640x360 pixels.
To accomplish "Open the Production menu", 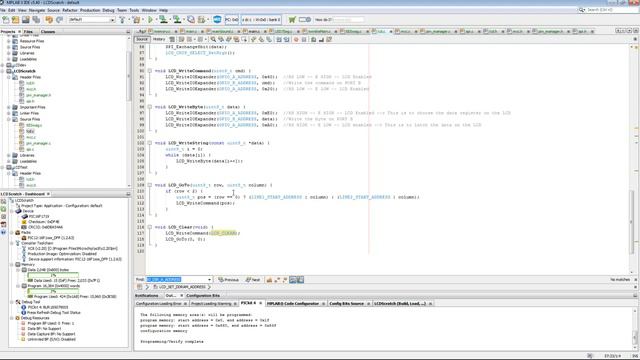I will pyautogui.click(x=90, y=10).
